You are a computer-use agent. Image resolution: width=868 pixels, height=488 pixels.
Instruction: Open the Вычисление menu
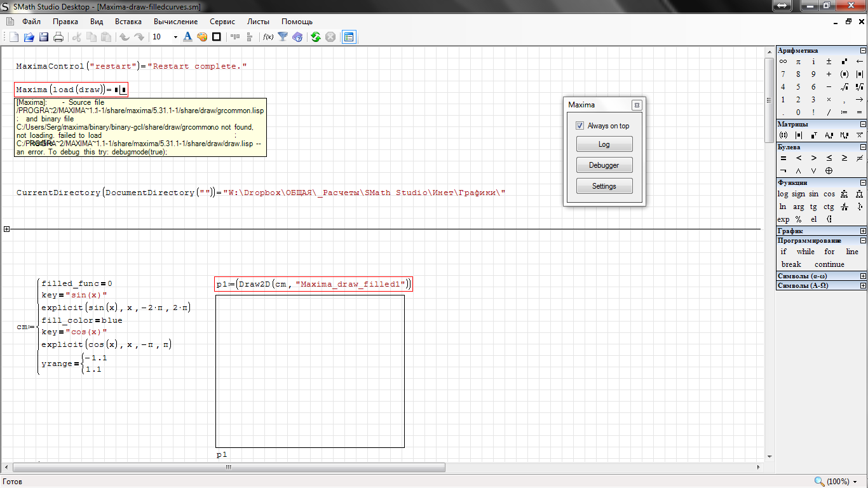click(175, 21)
